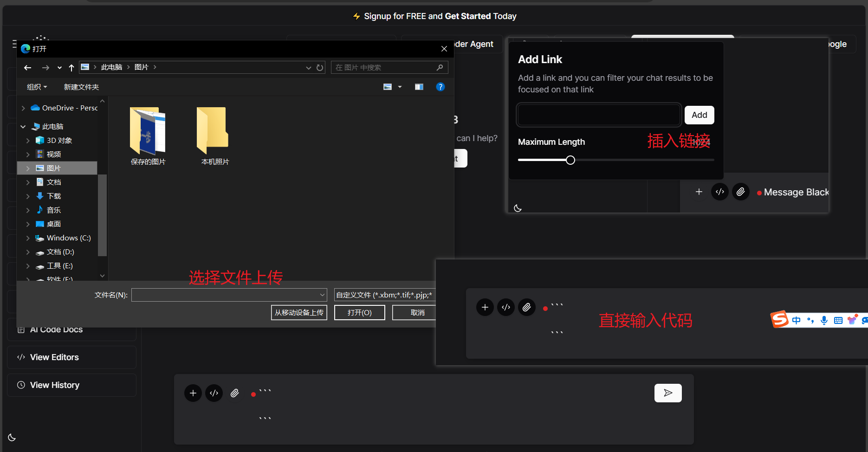Click the 文件名 input field
The image size is (868, 452).
click(229, 295)
